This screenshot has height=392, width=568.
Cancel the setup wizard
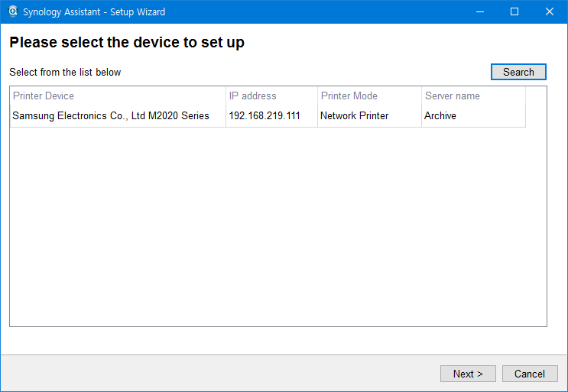[x=530, y=374]
